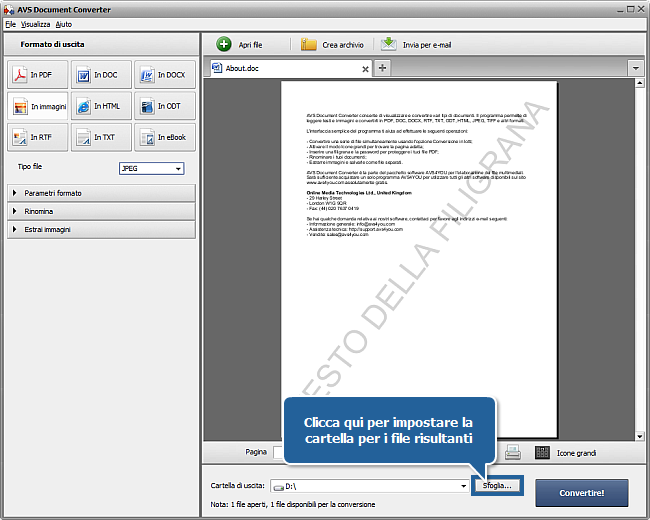Expand the Estrai immagini section

click(101, 230)
